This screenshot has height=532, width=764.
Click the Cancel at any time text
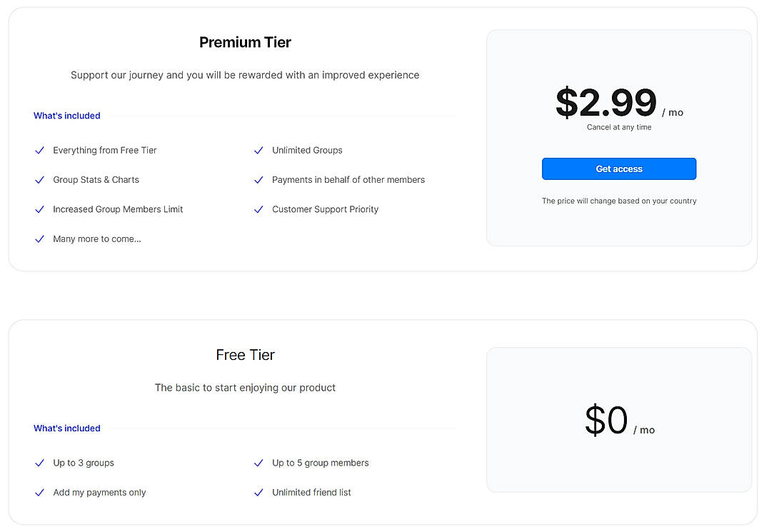tap(618, 126)
